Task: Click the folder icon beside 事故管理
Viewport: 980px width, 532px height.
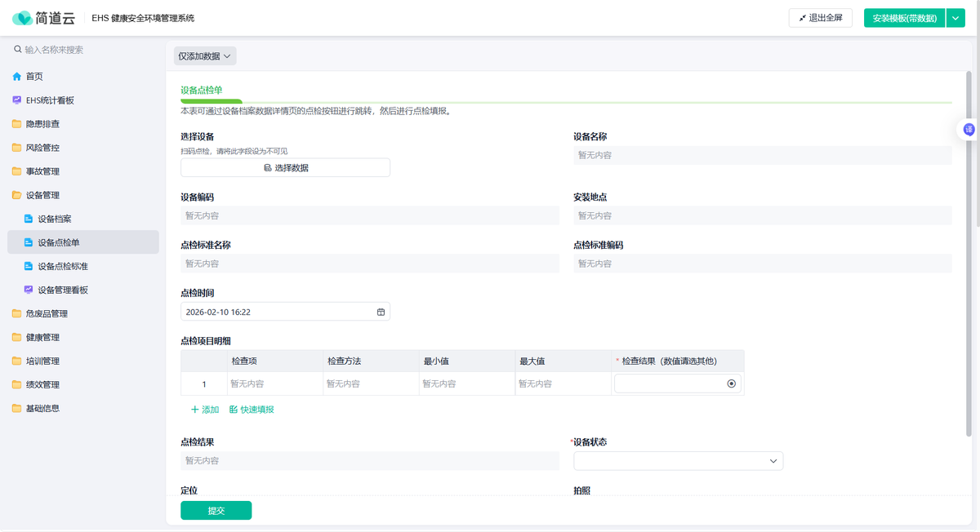Action: [17, 171]
